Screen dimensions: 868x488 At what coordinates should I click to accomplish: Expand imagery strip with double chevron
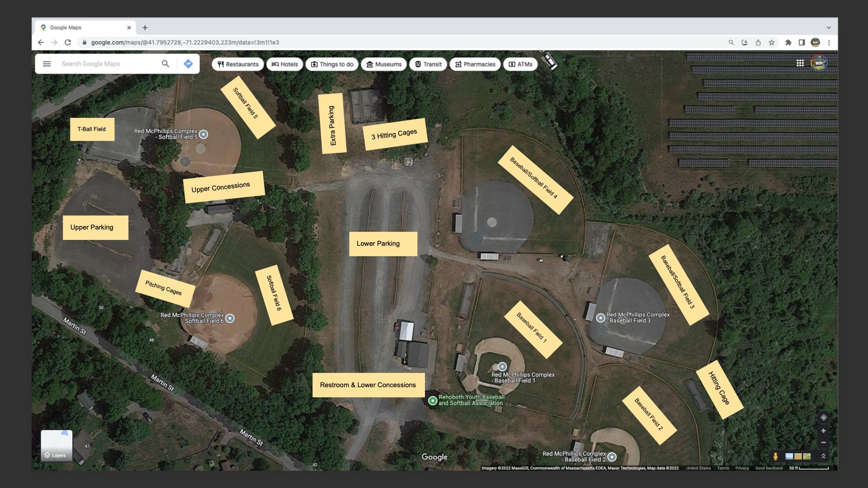pos(823,456)
